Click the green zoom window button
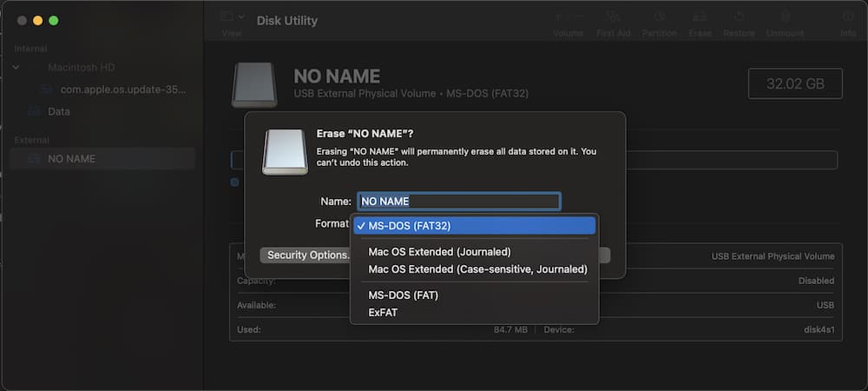 coord(54,21)
